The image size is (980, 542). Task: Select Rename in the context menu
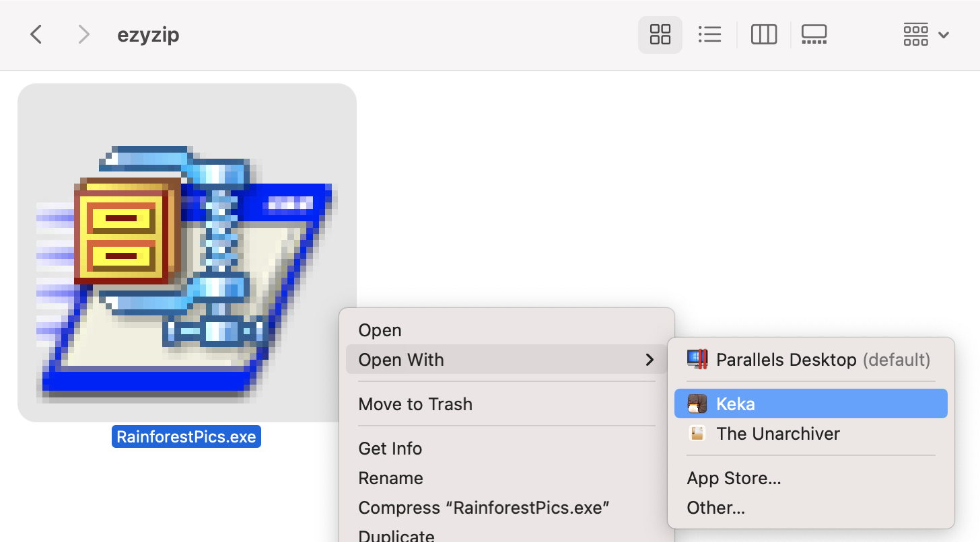[390, 477]
